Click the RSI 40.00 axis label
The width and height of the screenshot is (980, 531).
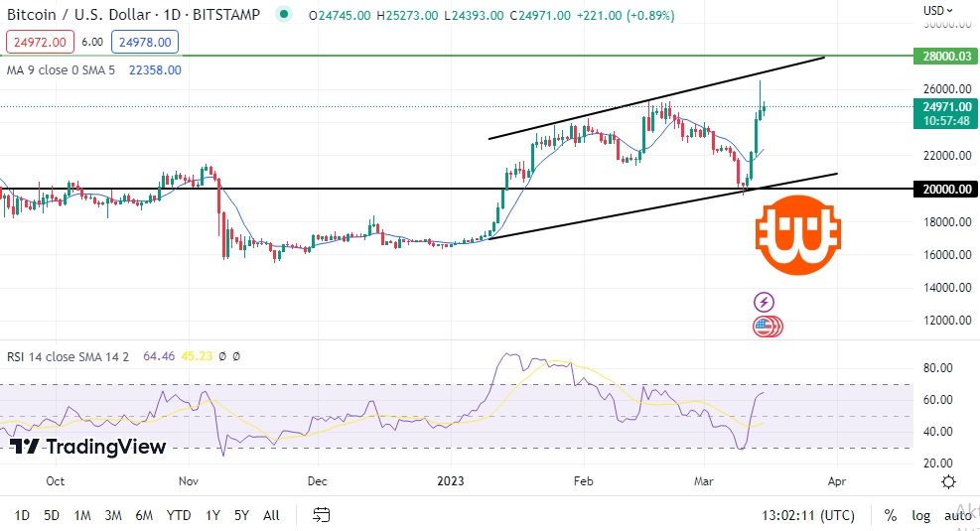point(937,432)
